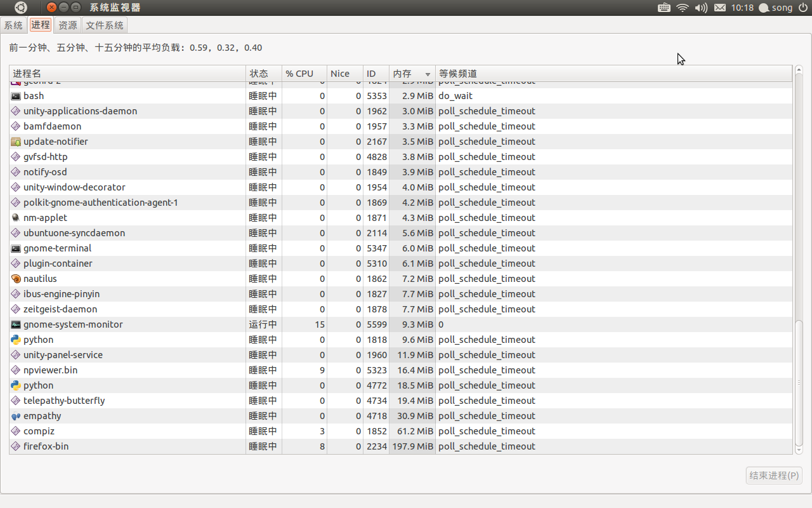Click the 结束进程(P) button
The width and height of the screenshot is (812, 508).
[x=774, y=475]
